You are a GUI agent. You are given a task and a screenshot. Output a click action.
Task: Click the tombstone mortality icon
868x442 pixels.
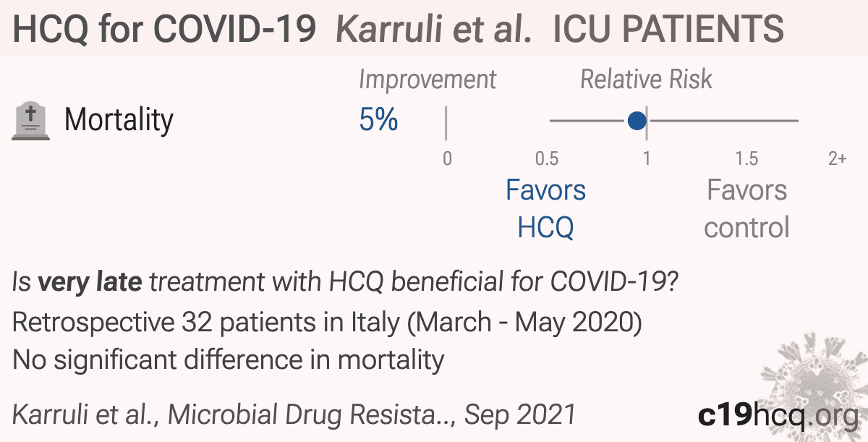pyautogui.click(x=31, y=121)
